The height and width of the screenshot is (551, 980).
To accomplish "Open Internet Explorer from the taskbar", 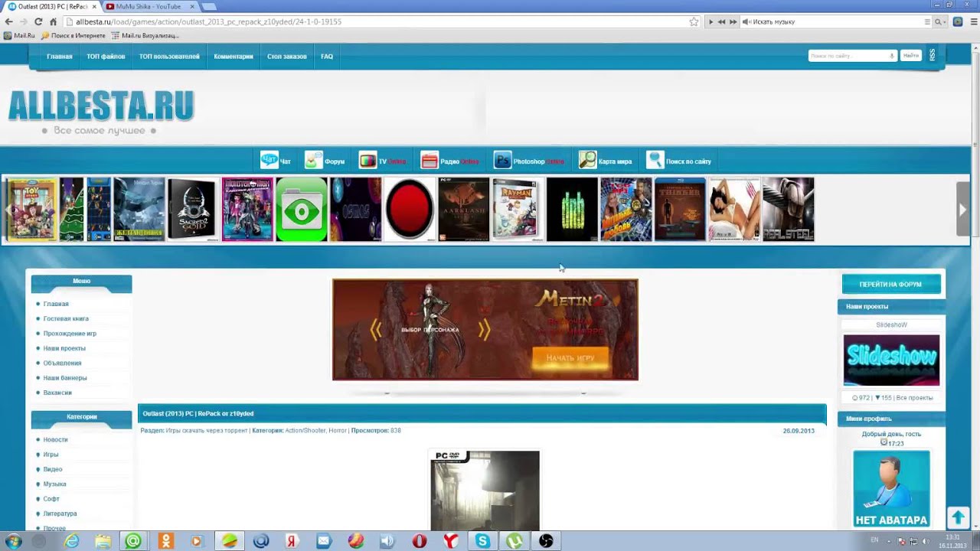I will tap(71, 541).
